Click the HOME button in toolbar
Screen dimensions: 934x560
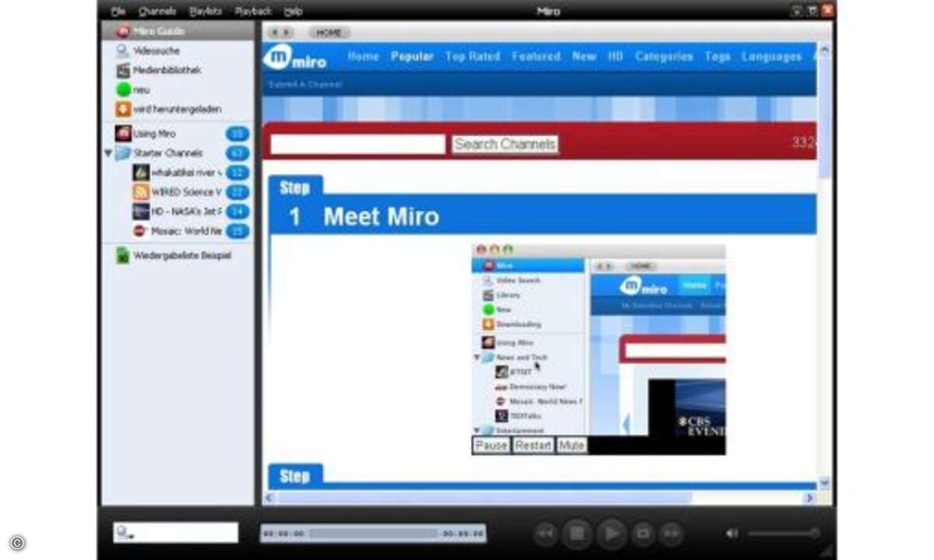point(329,33)
